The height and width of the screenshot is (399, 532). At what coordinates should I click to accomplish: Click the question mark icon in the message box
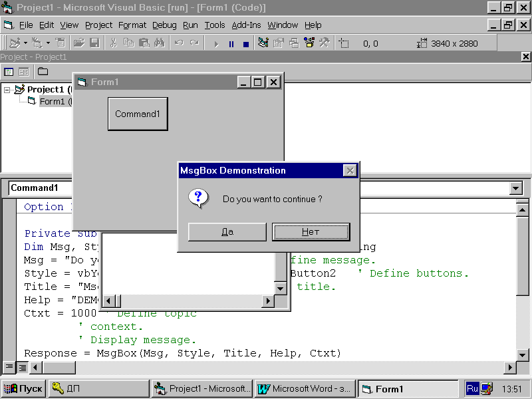(x=198, y=198)
